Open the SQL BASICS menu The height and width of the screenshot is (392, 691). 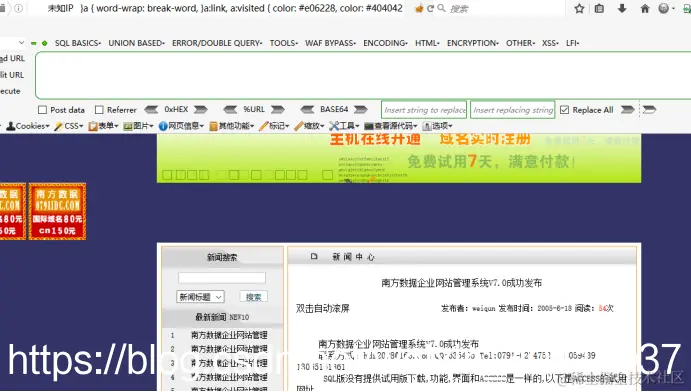(x=78, y=43)
